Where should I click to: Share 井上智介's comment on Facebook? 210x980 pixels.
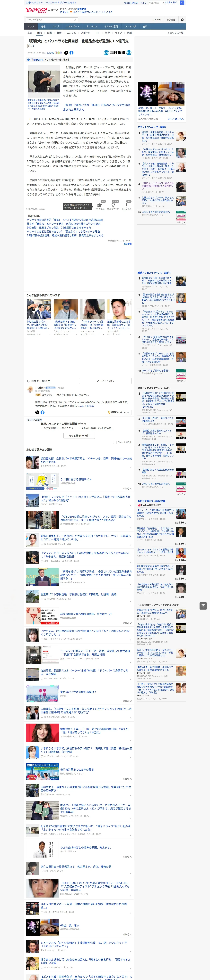[x=42, y=412]
